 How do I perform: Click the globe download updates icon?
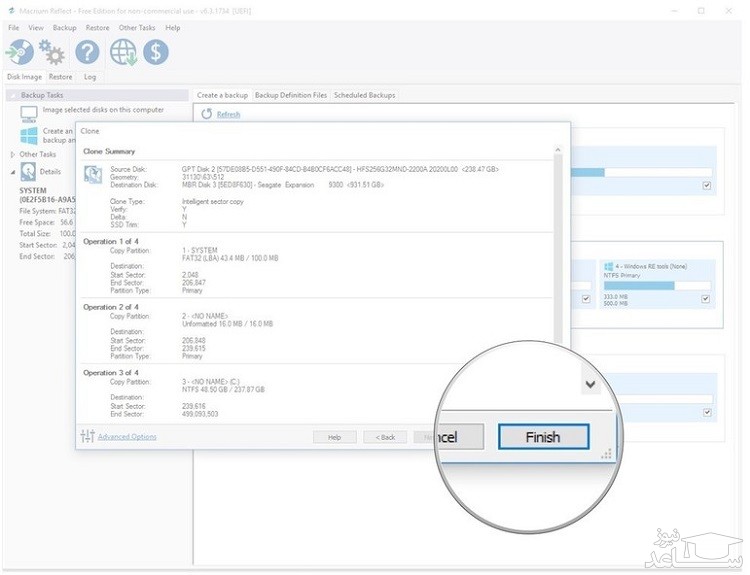click(124, 52)
